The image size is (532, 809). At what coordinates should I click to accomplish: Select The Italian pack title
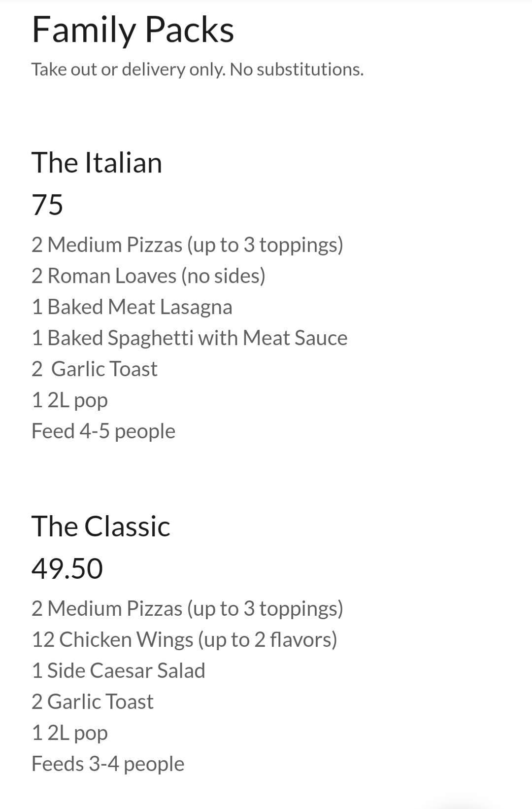97,163
